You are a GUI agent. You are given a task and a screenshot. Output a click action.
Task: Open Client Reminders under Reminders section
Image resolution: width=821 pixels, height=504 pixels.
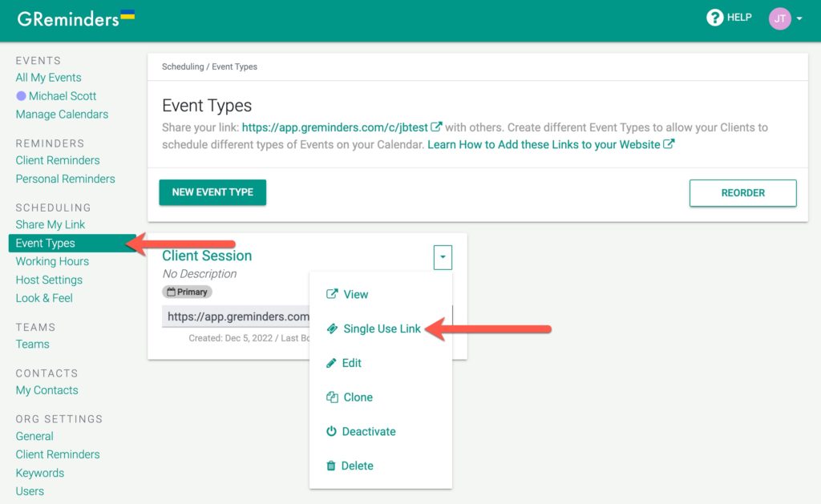pos(58,160)
